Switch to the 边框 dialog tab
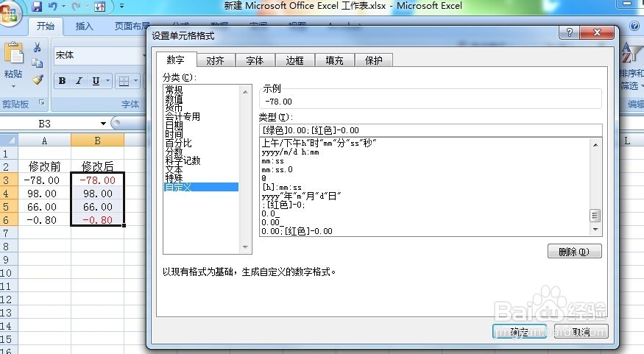Viewport: 644px width, 354px height. pyautogui.click(x=294, y=60)
